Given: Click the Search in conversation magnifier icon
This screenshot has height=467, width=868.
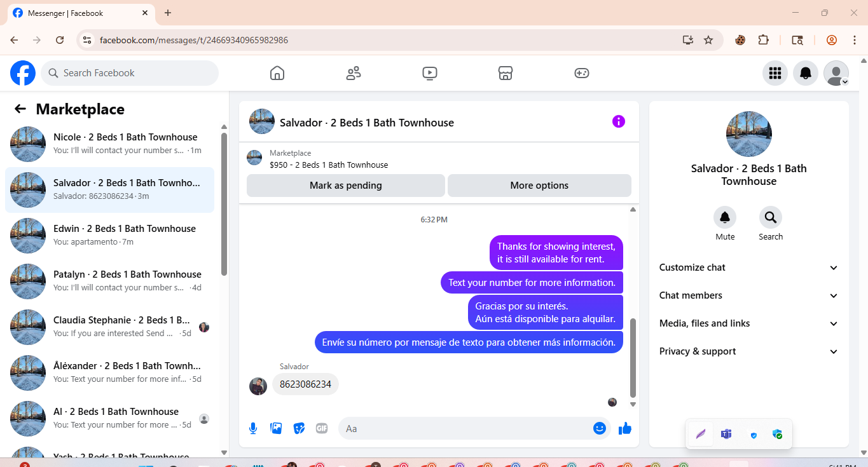Looking at the screenshot, I should pyautogui.click(x=771, y=218).
